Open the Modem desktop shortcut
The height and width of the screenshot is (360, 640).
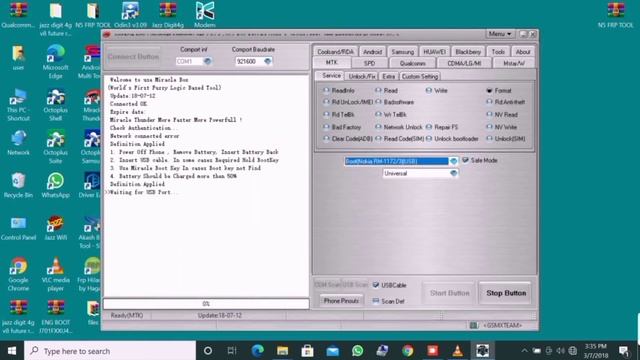pyautogui.click(x=204, y=15)
